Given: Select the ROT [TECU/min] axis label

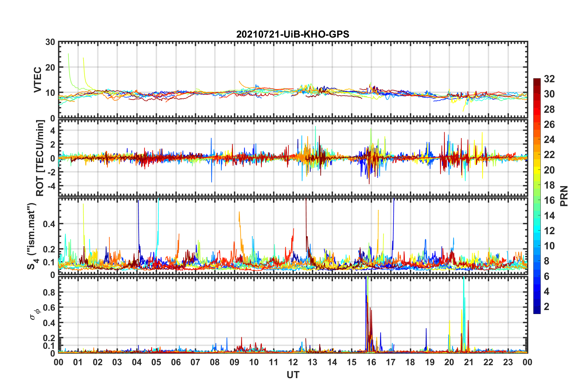Looking at the screenshot, I should 40,158.
